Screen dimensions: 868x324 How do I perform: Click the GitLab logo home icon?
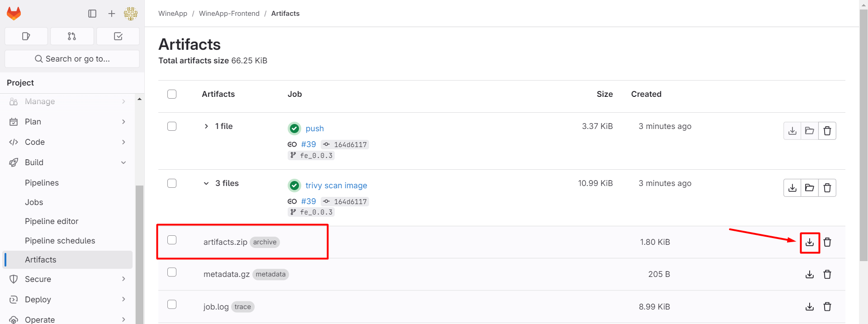tap(14, 14)
